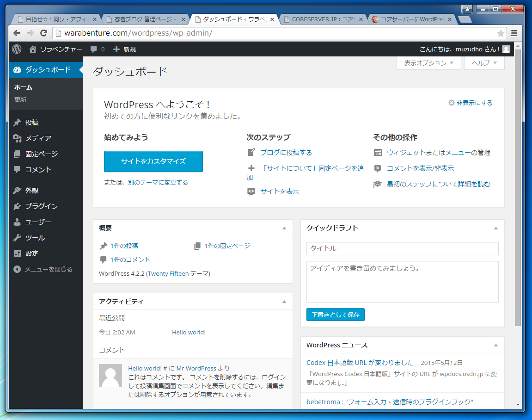Image resolution: width=532 pixels, height=420 pixels.
Task: Collapse sidebar via メニューを閉じる arrow icon
Action: tap(17, 269)
